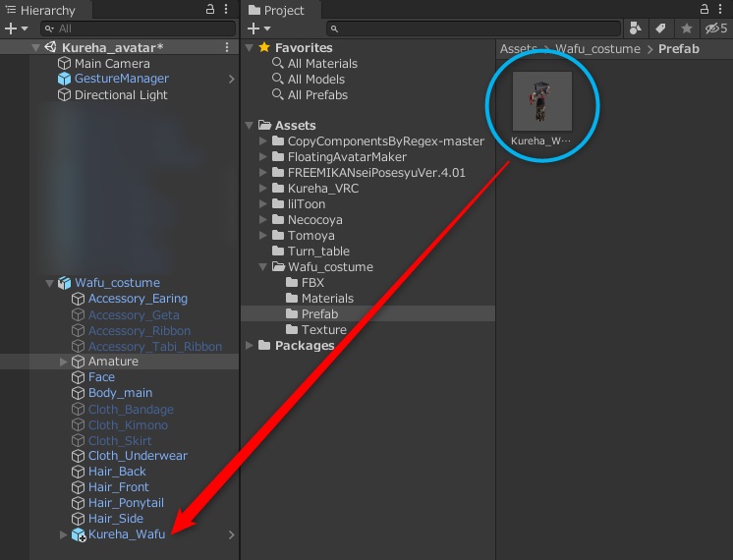Screen dimensions: 733x560
Task: Select Cloth_Kimono object icon
Action: (78, 424)
